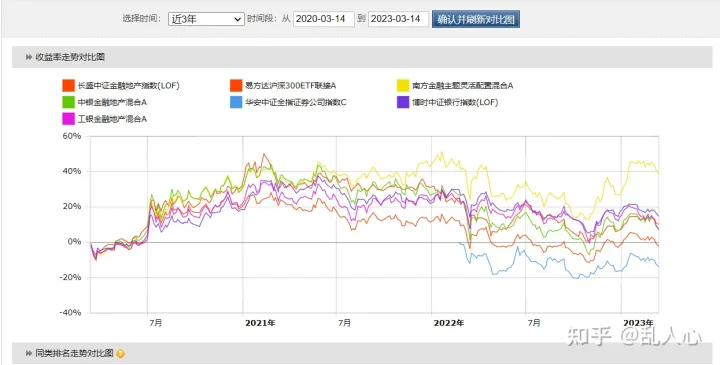
Task: Click the 时间段：从 label
Action: [269, 19]
